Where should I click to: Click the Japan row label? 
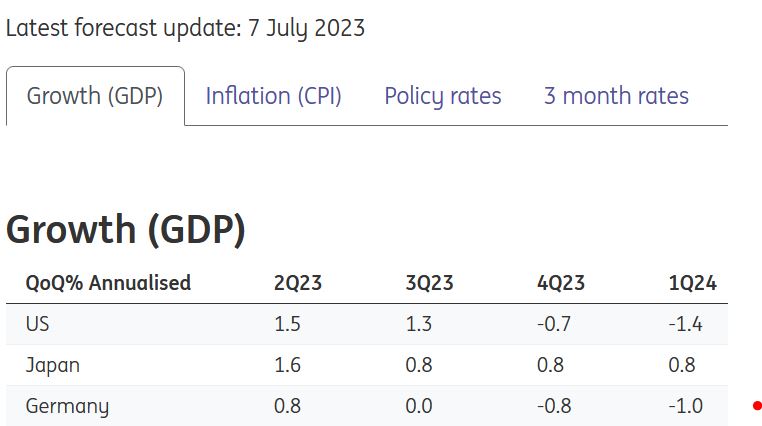coord(53,365)
